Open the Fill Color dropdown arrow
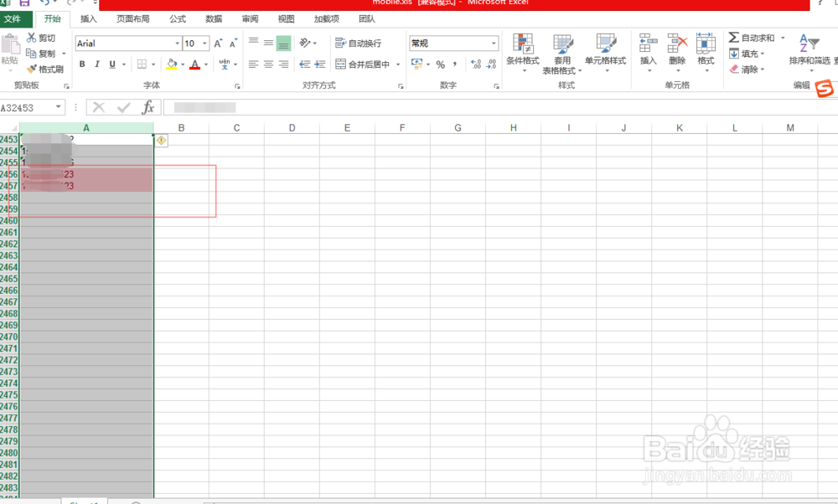 tap(183, 64)
